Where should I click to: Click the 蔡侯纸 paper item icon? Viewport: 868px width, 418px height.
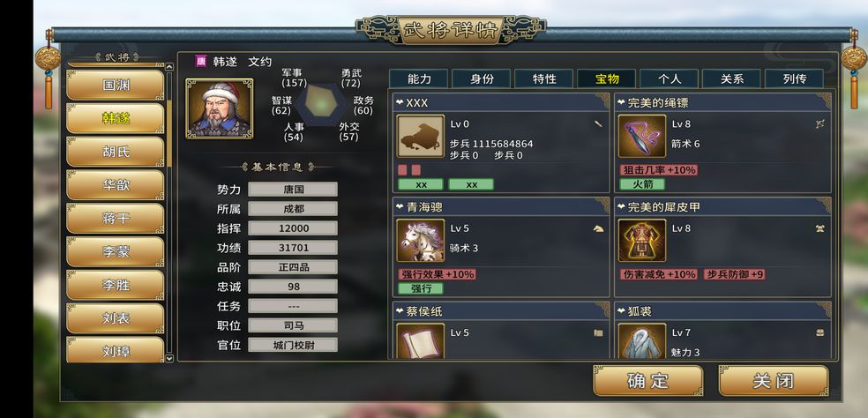[421, 340]
